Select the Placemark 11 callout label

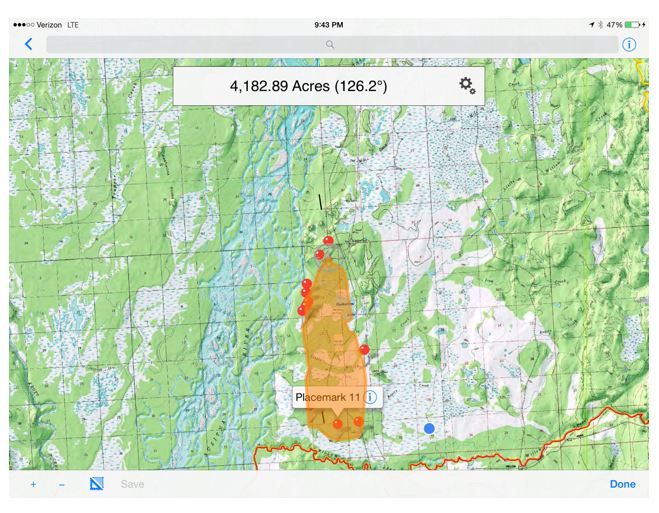point(327,397)
